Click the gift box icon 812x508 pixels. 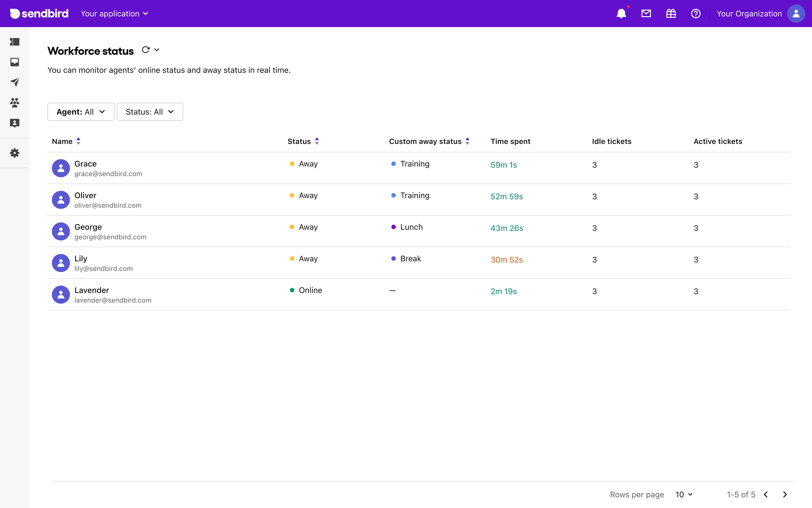[671, 13]
